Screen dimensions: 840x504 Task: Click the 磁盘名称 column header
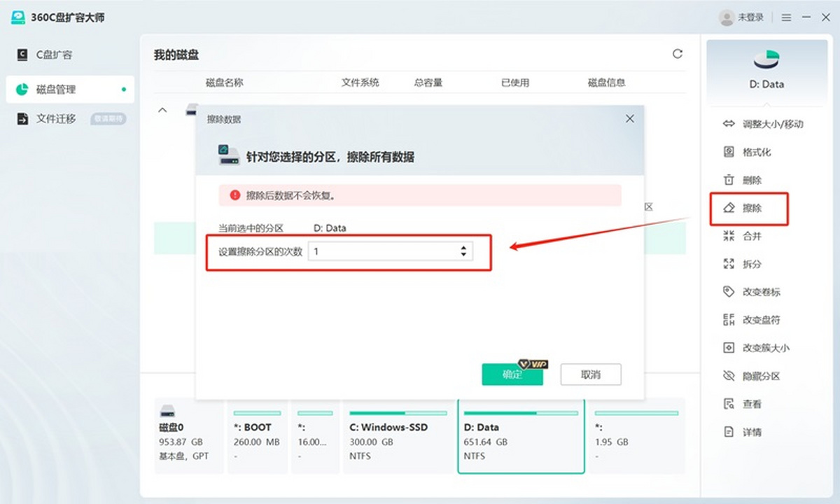tap(224, 83)
